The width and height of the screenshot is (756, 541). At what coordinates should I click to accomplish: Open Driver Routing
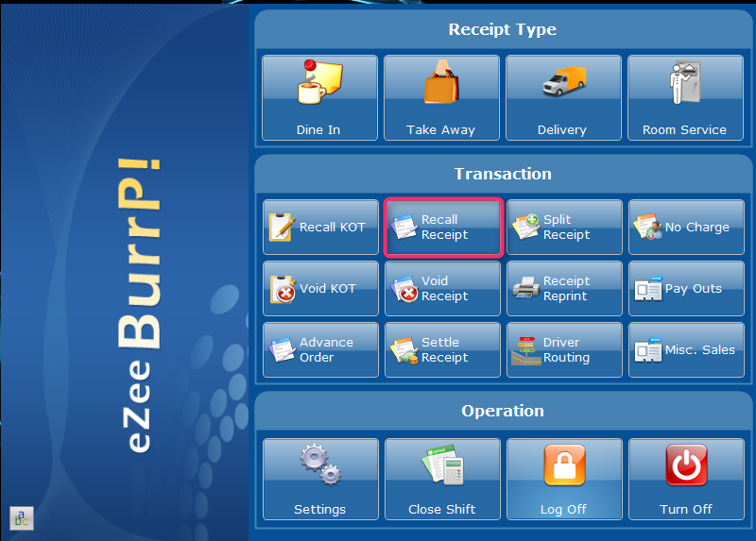(564, 349)
